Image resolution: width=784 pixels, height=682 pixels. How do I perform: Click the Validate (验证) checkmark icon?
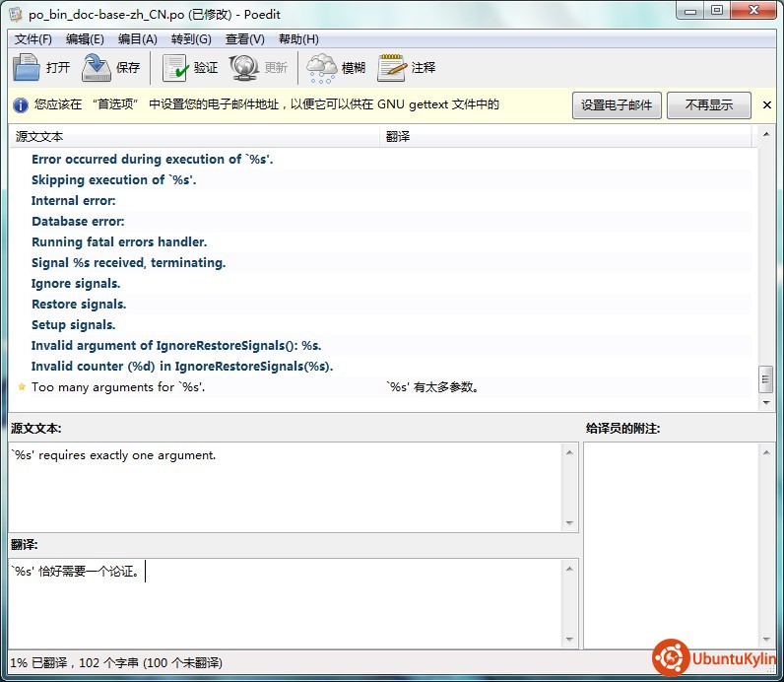tap(175, 68)
